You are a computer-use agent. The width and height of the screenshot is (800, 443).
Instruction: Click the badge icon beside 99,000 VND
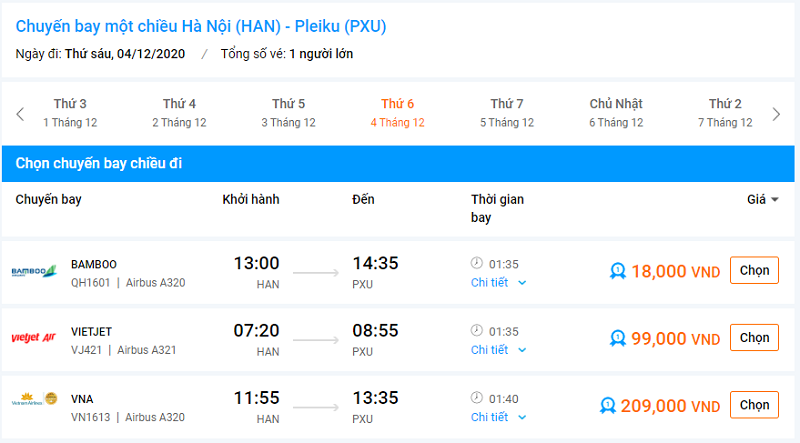(x=618, y=339)
